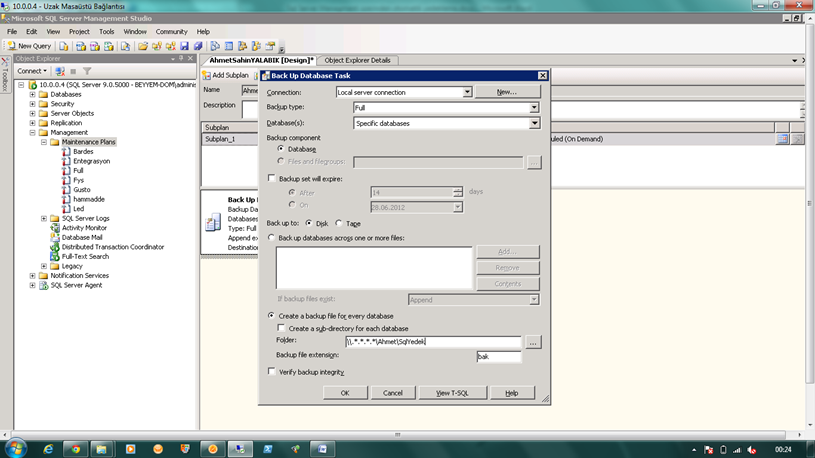Select the Gusto maintenance plan
This screenshot has height=458, width=815.
pyautogui.click(x=82, y=190)
